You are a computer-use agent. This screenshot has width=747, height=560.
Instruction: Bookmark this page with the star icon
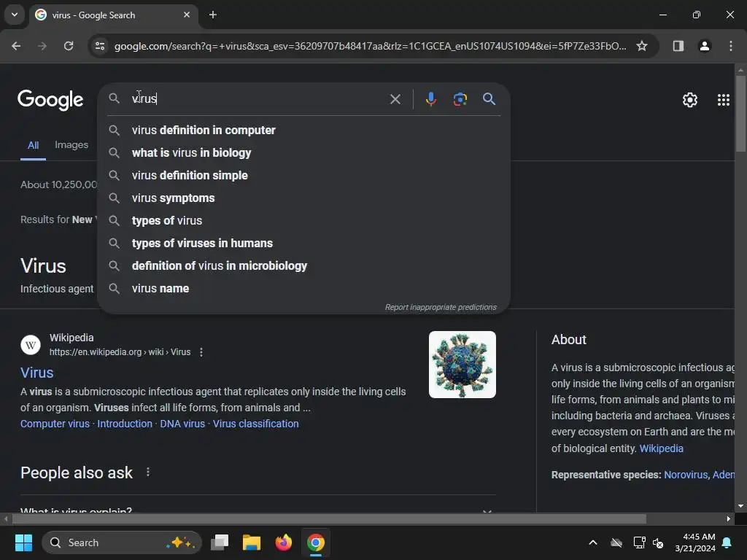(642, 46)
